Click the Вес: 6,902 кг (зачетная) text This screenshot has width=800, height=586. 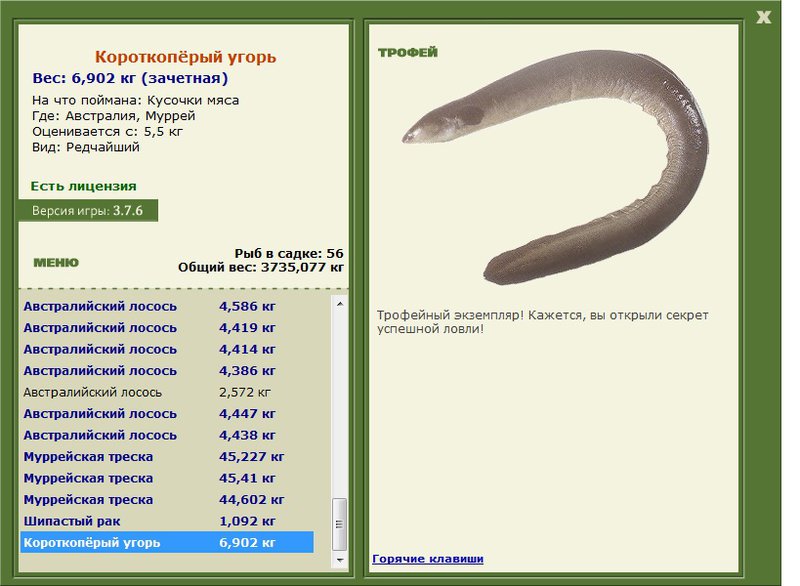coord(130,78)
